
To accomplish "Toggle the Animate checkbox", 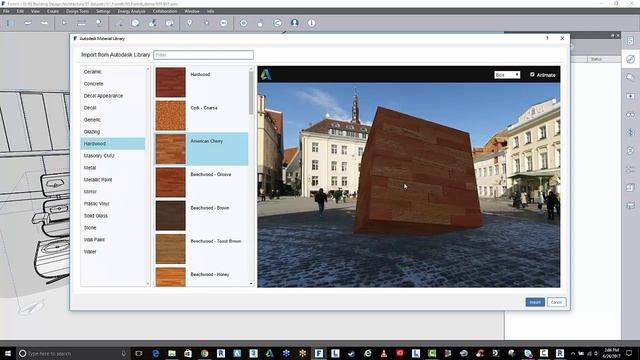I will tap(532, 75).
